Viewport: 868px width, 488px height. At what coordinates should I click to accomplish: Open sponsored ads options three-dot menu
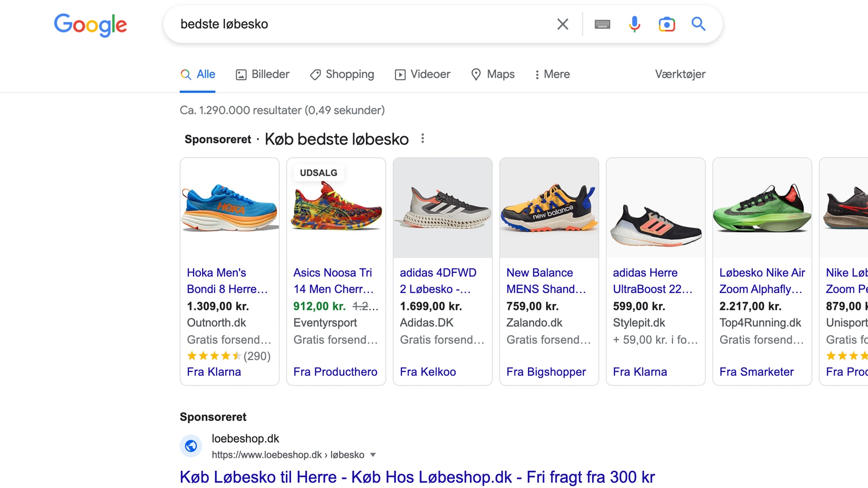click(423, 139)
